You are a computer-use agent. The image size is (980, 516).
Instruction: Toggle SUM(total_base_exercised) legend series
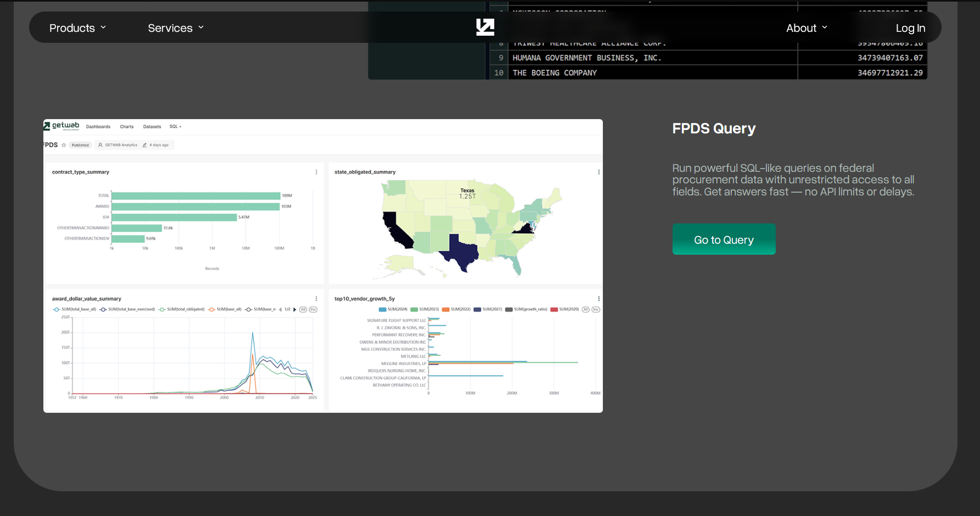point(127,310)
